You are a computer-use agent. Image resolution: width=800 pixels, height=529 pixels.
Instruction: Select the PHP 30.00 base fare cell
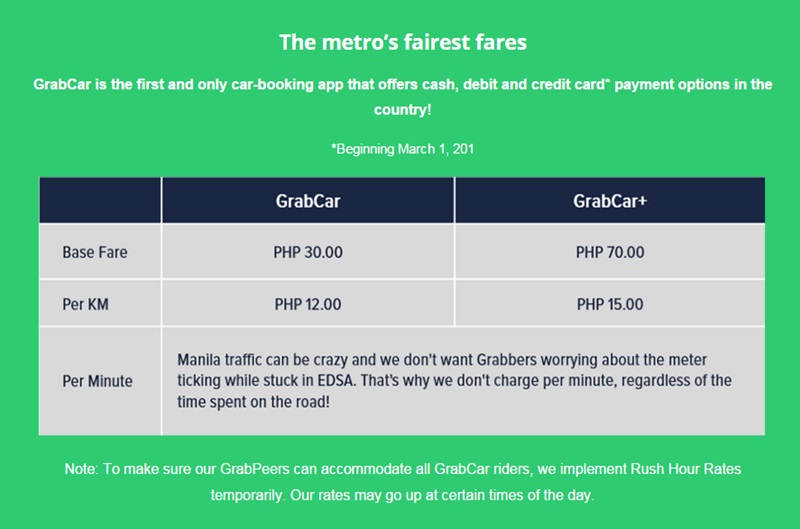[308, 252]
